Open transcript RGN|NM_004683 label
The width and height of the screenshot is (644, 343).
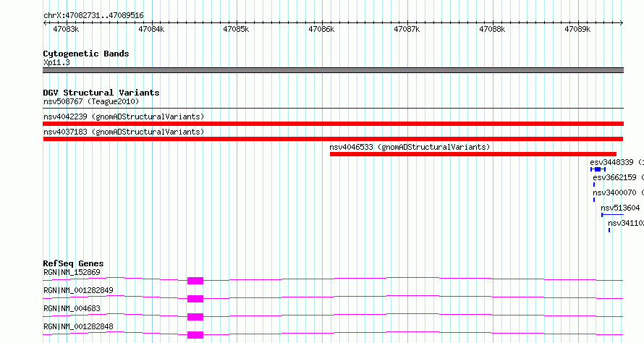(72, 308)
